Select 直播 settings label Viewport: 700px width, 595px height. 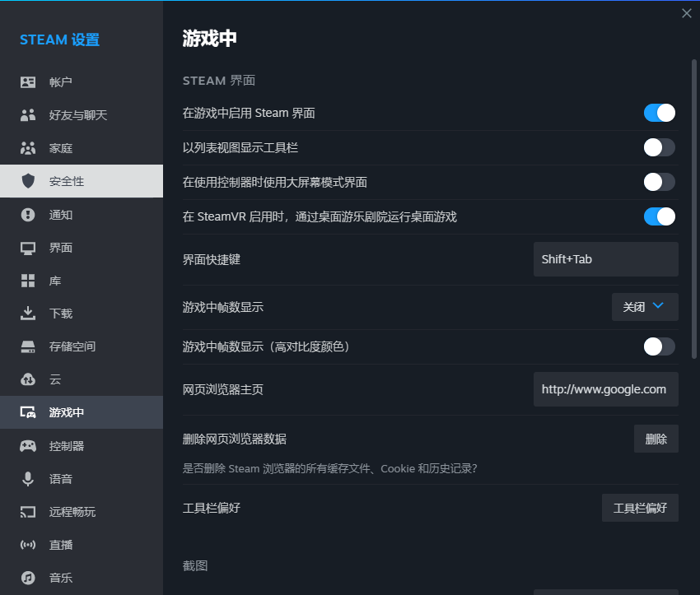coord(61,545)
